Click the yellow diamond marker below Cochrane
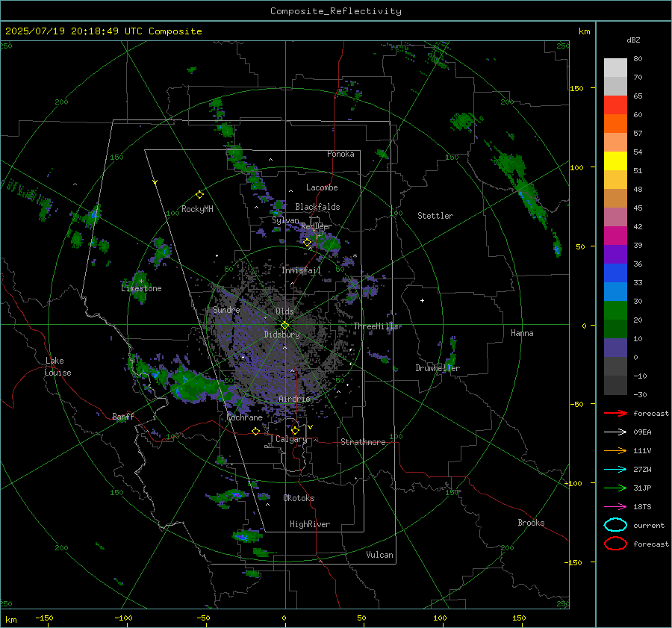 click(256, 432)
